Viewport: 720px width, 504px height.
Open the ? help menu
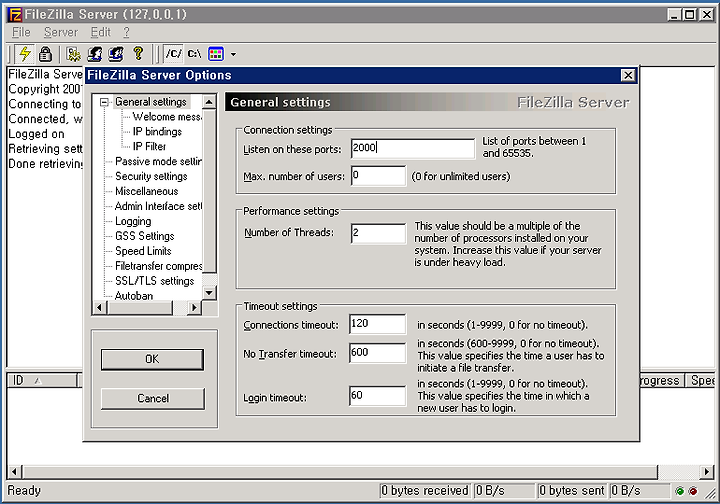[x=126, y=32]
